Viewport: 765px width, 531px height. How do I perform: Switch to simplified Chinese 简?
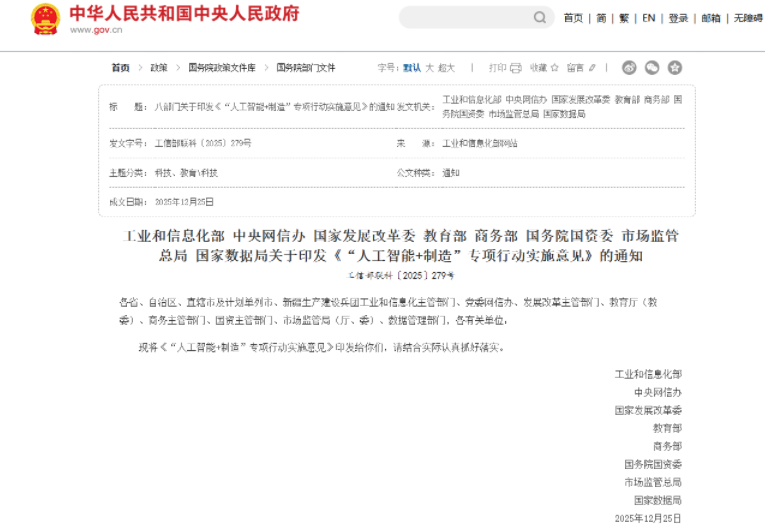tap(601, 18)
